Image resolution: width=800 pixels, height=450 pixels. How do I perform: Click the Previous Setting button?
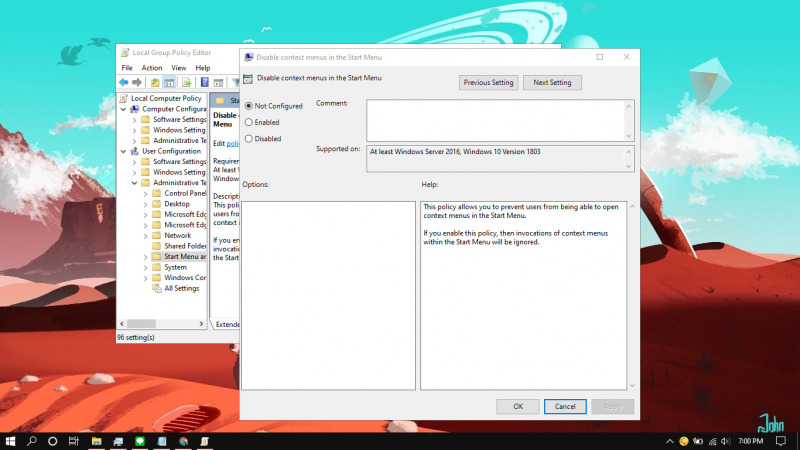(488, 82)
